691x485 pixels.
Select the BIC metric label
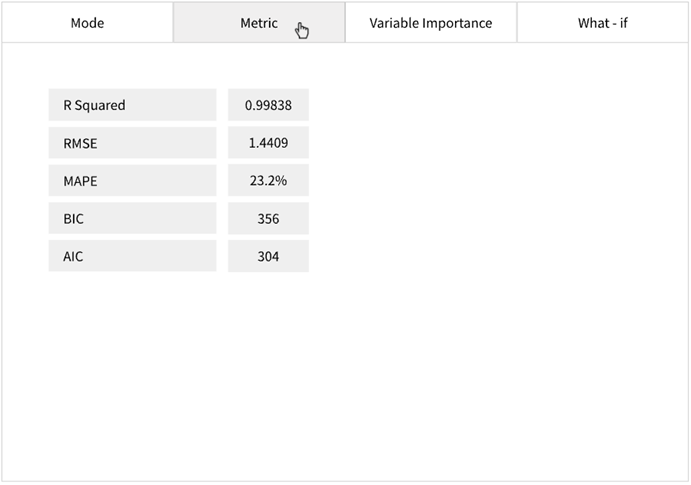[132, 219]
